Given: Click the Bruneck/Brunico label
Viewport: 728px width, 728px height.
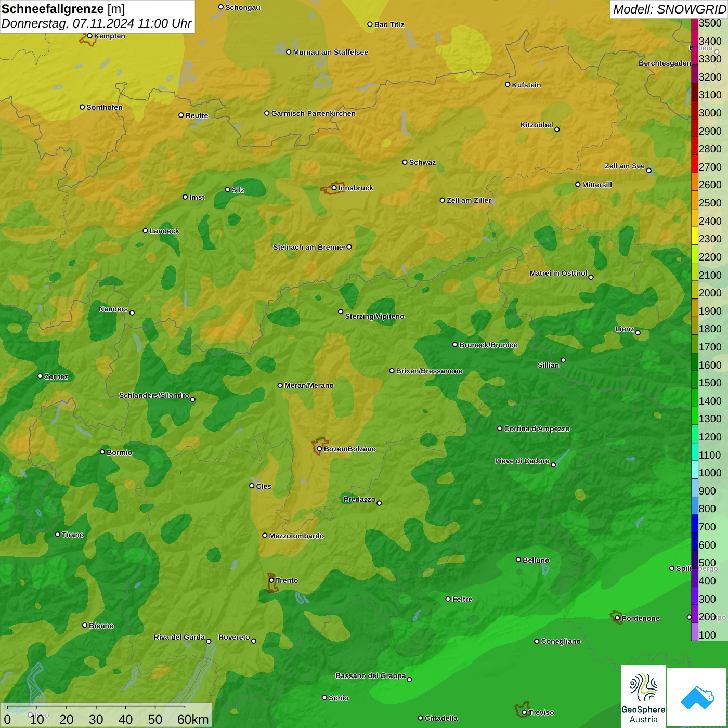Looking at the screenshot, I should pyautogui.click(x=488, y=345).
